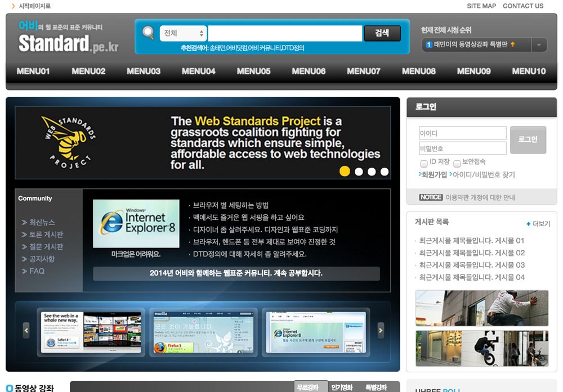Viewport: 563px width, 392px height.
Task: Click the Safari screenshot thumbnail in carousel
Action: point(91,332)
